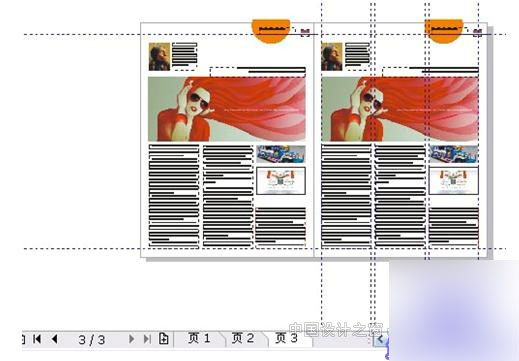Switch to the 页 1 tab
The height and width of the screenshot is (361, 519).
pos(199,339)
